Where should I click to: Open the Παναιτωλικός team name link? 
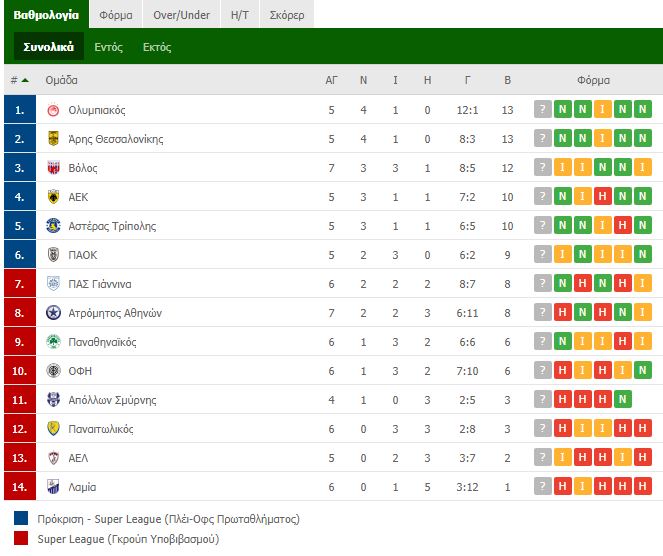pos(101,429)
